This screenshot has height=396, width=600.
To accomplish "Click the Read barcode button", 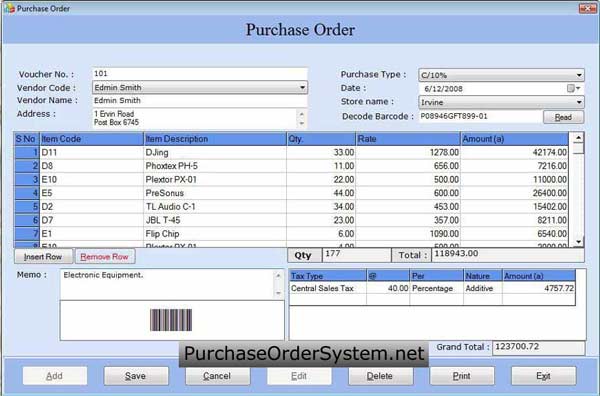I will click(563, 117).
